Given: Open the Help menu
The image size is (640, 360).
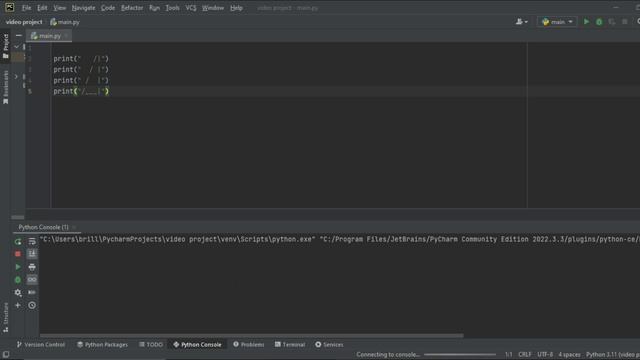Looking at the screenshot, I should tap(236, 8).
